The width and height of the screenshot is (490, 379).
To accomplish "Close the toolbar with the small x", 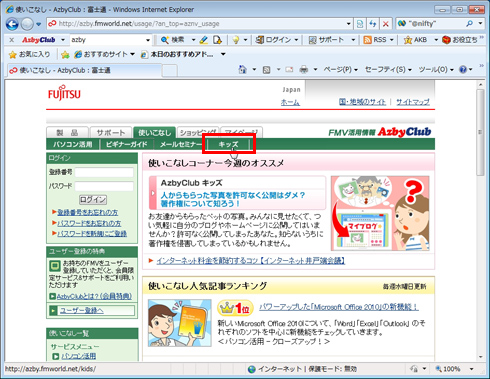I will pos(12,40).
